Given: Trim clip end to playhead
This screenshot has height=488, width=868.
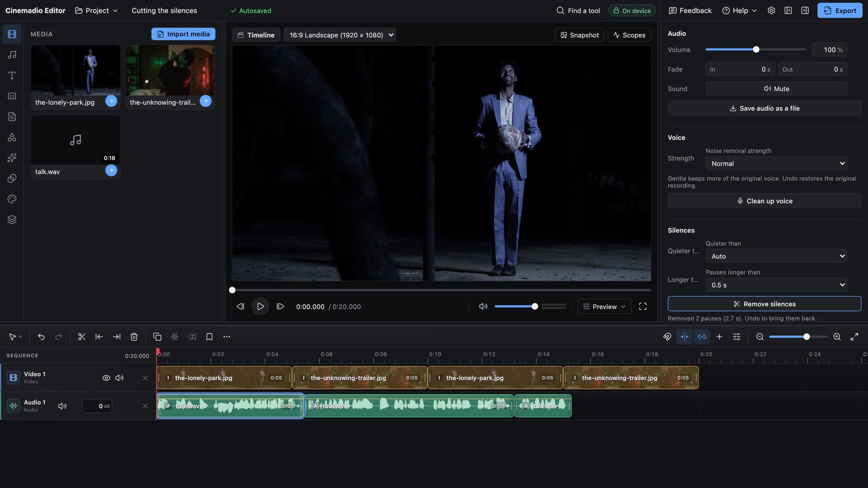Looking at the screenshot, I should (116, 337).
